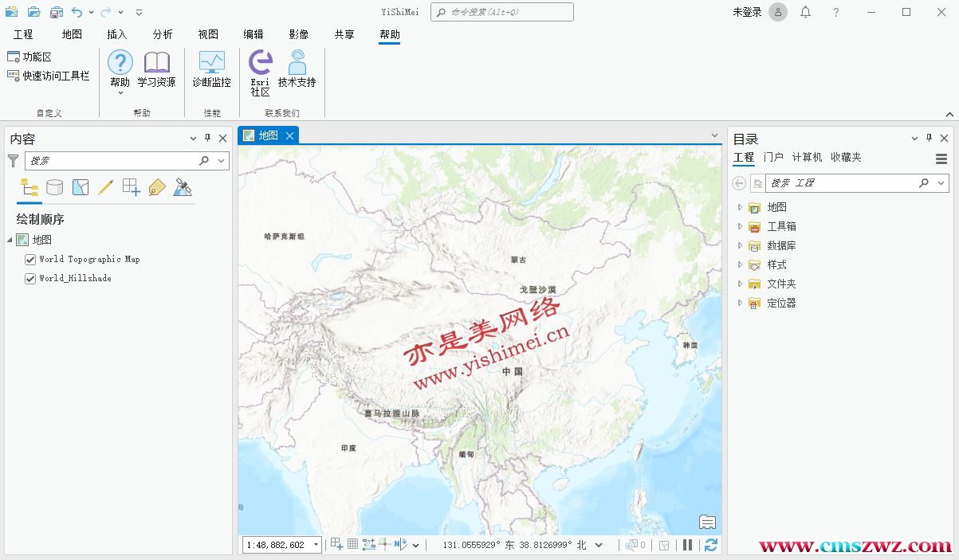The height and width of the screenshot is (560, 959).
Task: Expand the 工具箱 toolbox node
Action: [740, 226]
